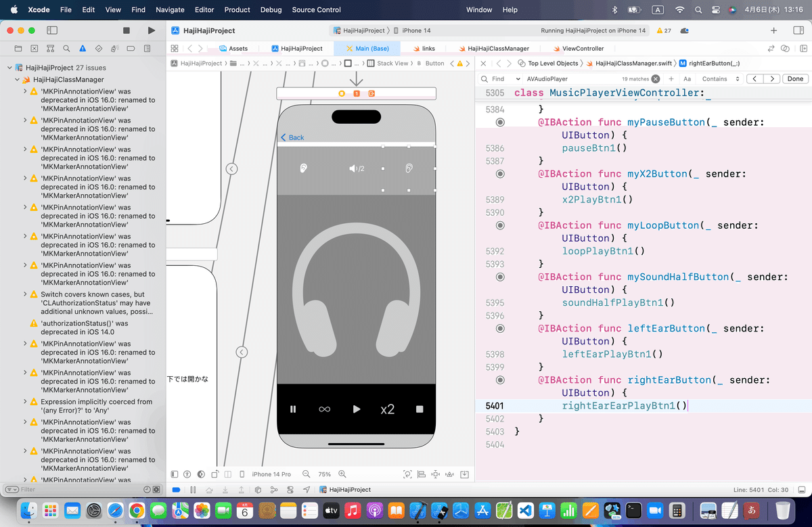Toggle the navigator sidebar visibility
Screen dimensions: 812x527
52,30
